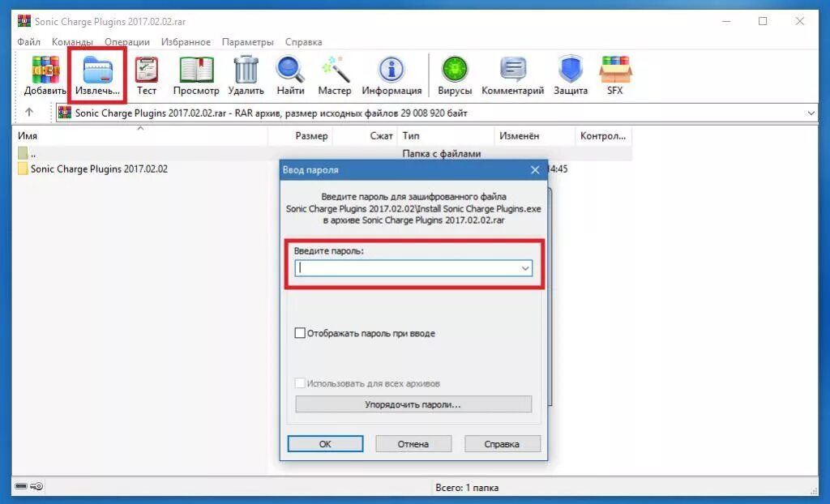The image size is (830, 504).
Task: Click the drive icon in status bar
Action: 21,486
